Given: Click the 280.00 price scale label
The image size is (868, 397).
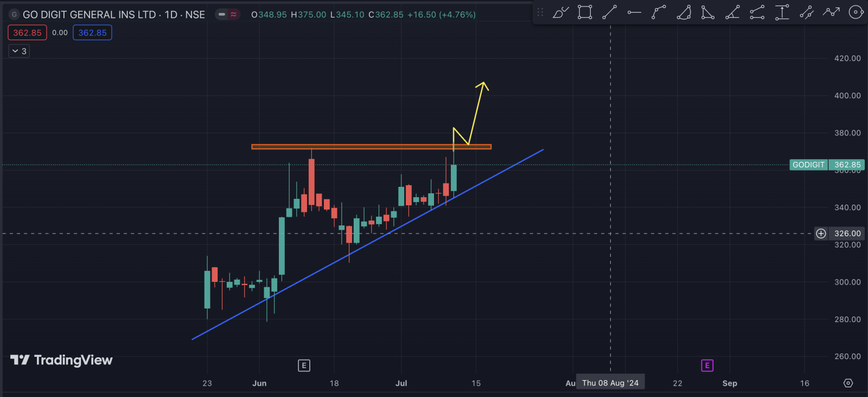Looking at the screenshot, I should point(847,319).
